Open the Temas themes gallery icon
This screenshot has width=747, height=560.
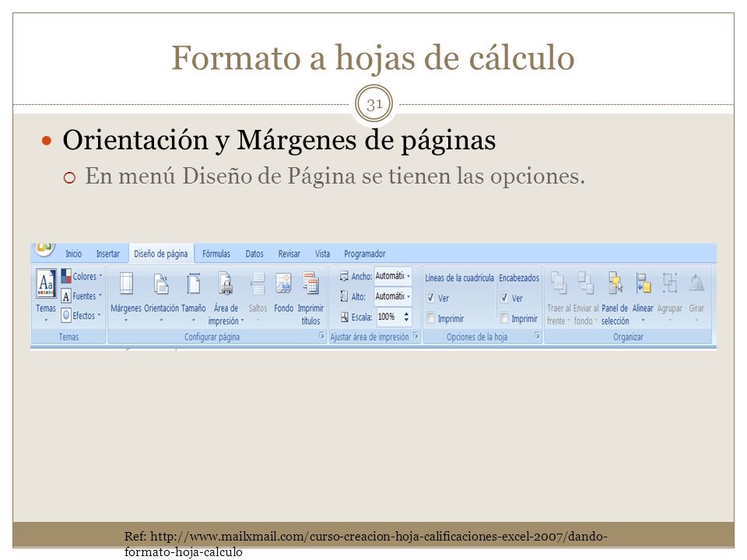[x=46, y=283]
